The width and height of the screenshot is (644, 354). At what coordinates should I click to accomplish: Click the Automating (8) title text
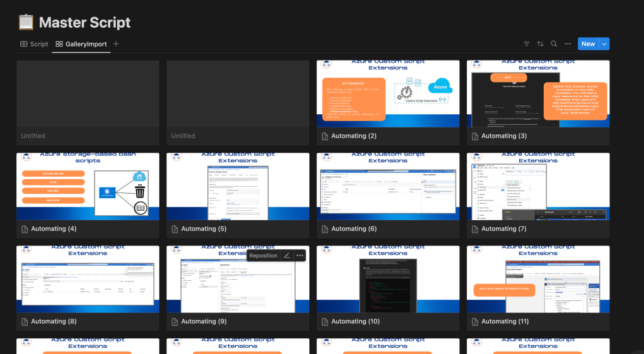pos(54,322)
